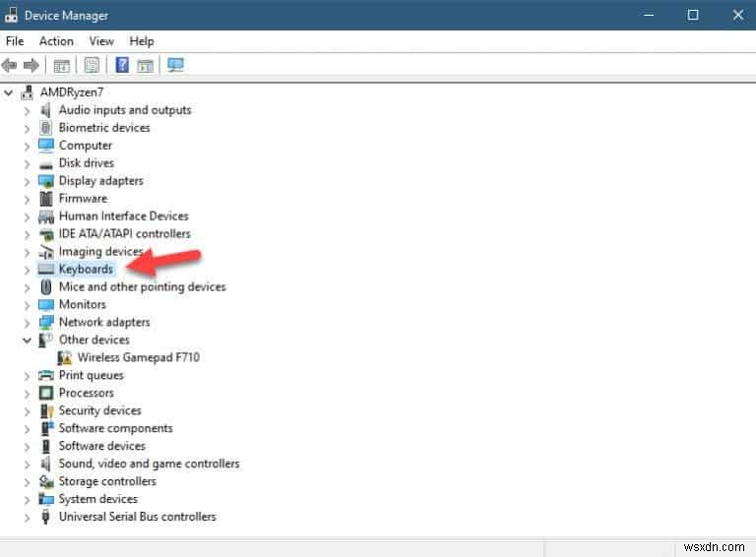Screen dimensions: 756x557
Task: Click the Storage controllers icon
Action: pyautogui.click(x=46, y=481)
